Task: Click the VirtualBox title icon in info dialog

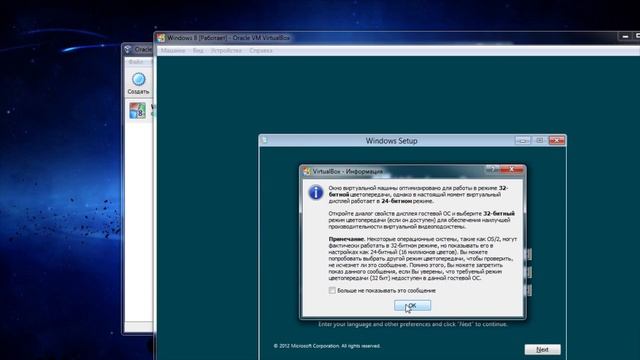Action: click(307, 171)
